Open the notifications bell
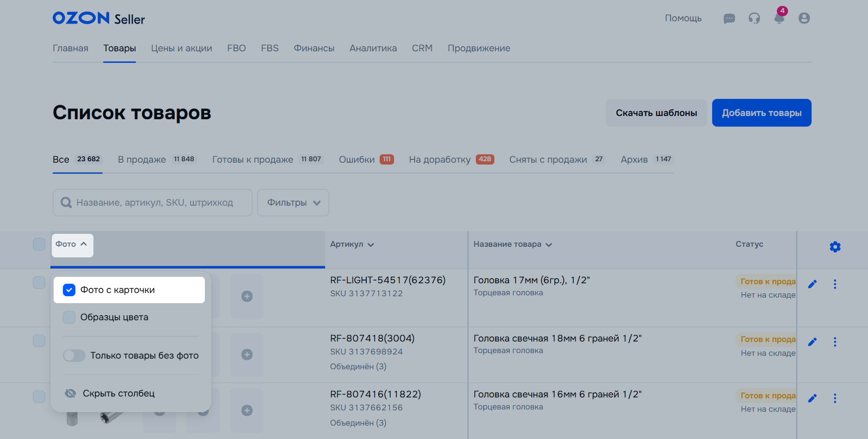The height and width of the screenshot is (439, 868). 779,18
